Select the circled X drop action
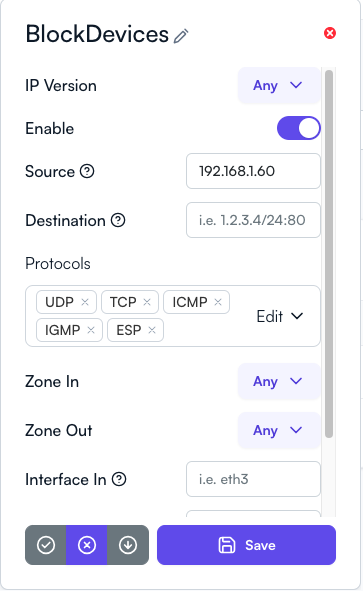The image size is (363, 591). click(87, 545)
